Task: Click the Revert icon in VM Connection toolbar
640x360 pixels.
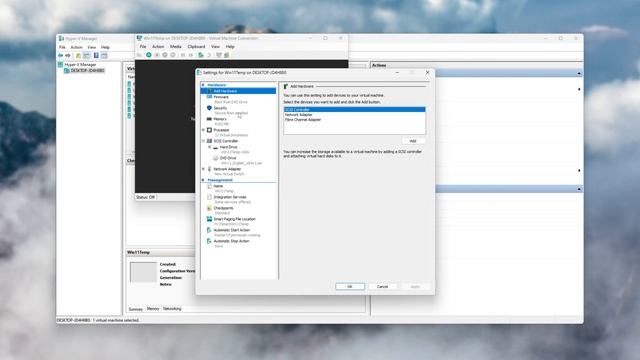Action: coord(209,55)
